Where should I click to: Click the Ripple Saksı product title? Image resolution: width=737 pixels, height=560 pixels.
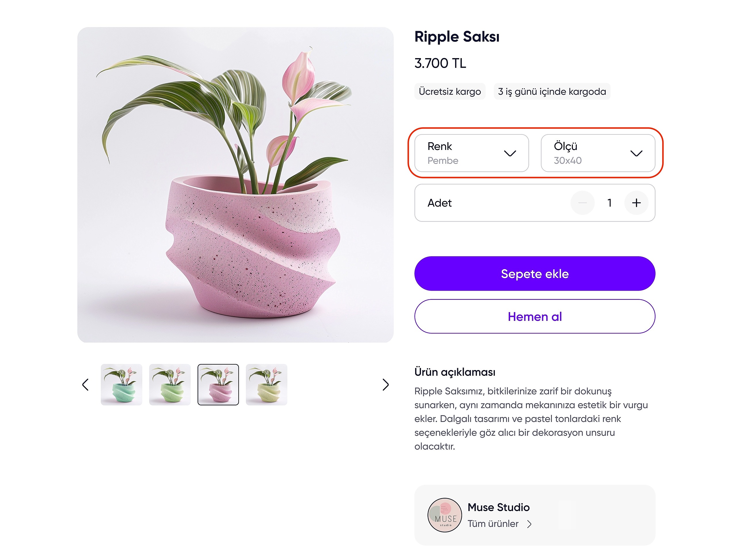[x=457, y=37]
